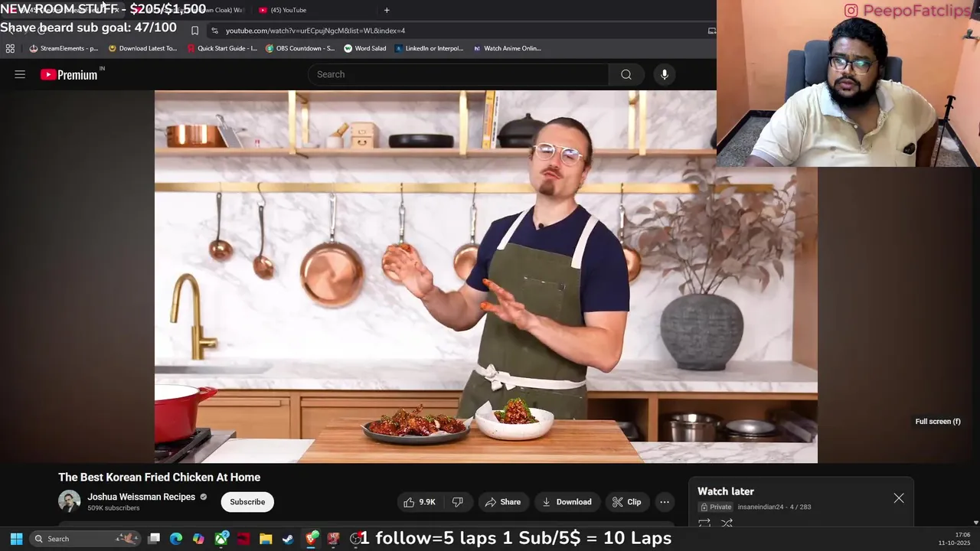980x551 pixels.
Task: Toggle shuffle playlist in Watch later
Action: (727, 523)
